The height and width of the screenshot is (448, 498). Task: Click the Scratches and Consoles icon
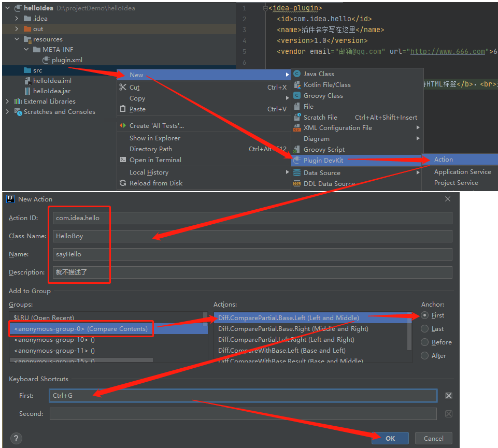18,112
